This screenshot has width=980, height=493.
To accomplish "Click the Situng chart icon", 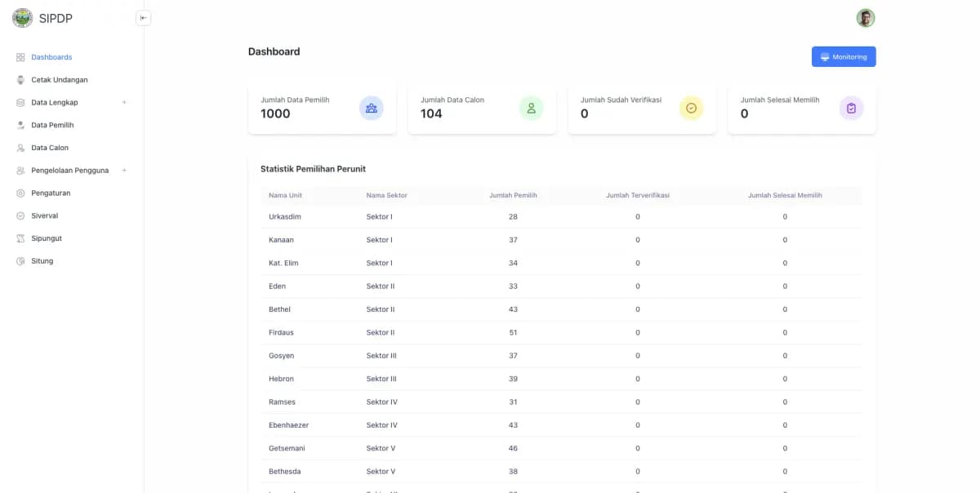I will click(21, 261).
